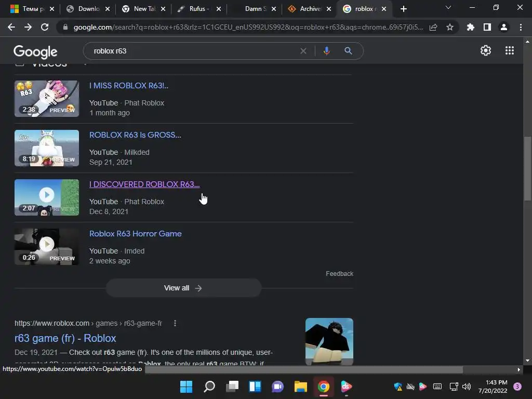The image size is (532, 399).
Task: Click the Chrome taskbar icon
Action: click(323, 387)
